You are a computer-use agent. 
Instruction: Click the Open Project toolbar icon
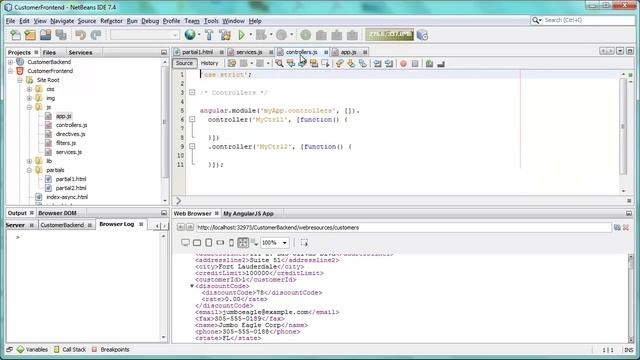point(46,35)
